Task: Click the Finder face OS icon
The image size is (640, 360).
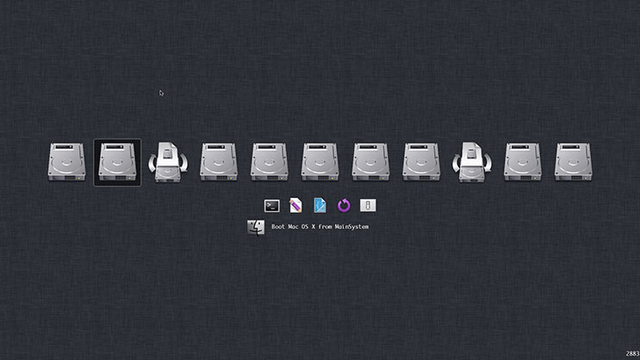Action: 256,227
